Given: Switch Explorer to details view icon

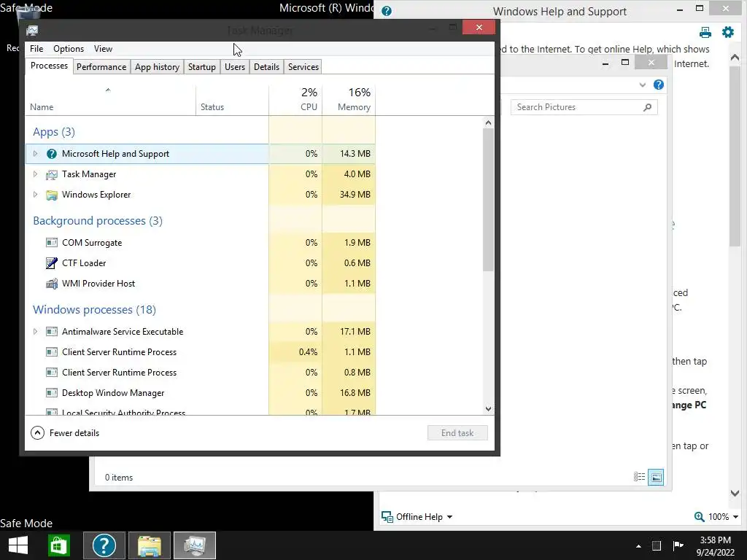Looking at the screenshot, I should [639, 477].
